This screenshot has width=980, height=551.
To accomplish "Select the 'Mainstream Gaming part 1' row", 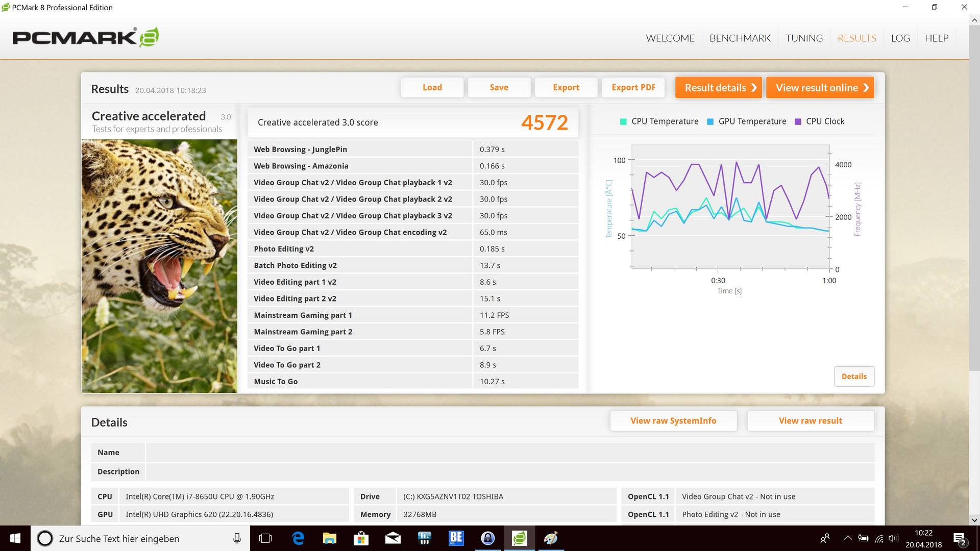I will click(x=413, y=315).
